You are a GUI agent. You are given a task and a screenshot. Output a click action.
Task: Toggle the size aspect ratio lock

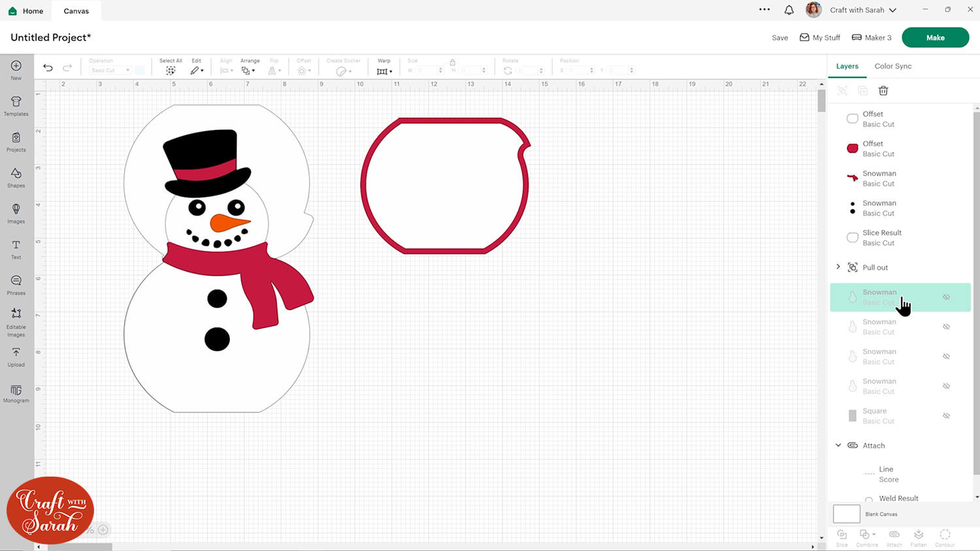[x=452, y=62]
